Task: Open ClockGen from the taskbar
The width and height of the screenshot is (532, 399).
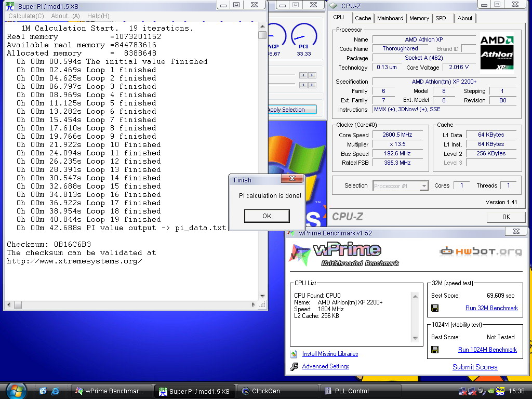Action: (277, 391)
